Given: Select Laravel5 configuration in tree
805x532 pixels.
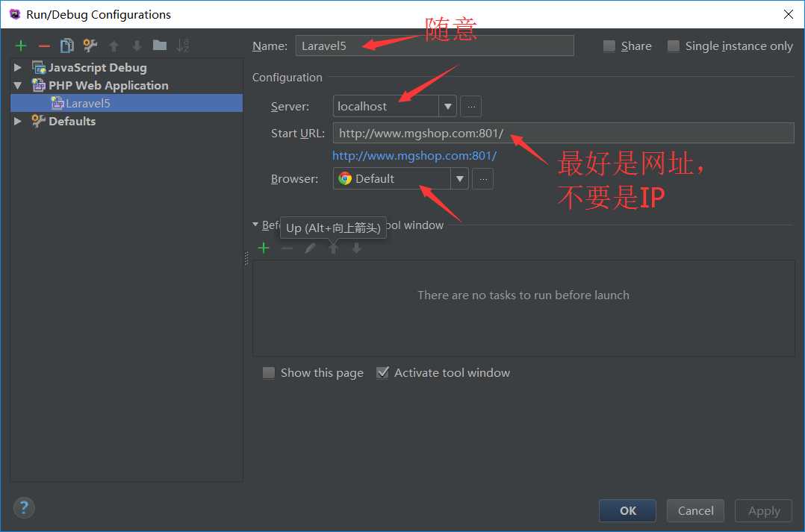Looking at the screenshot, I should pyautogui.click(x=126, y=103).
